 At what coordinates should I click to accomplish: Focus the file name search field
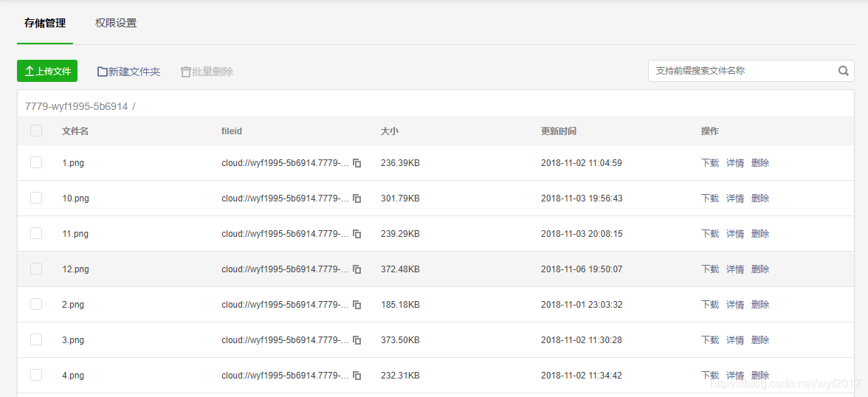[742, 71]
